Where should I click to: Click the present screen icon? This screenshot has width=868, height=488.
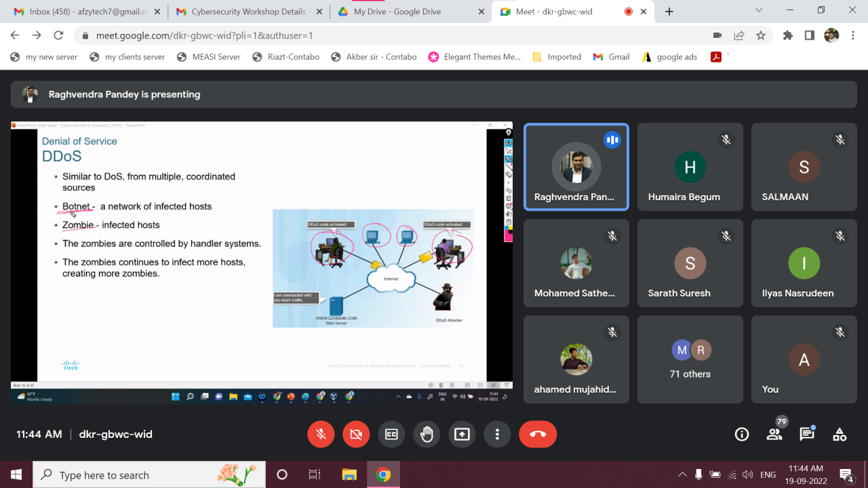462,434
